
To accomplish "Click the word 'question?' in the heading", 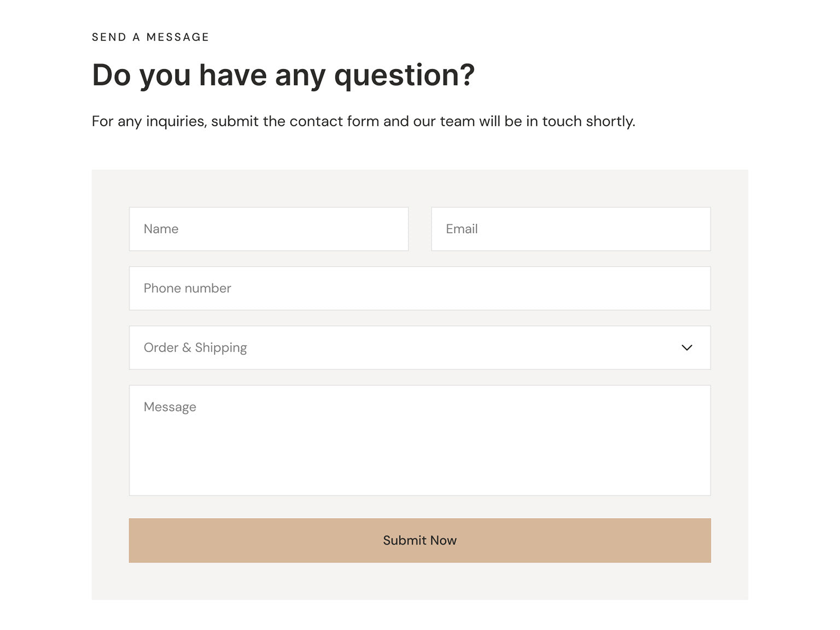I will point(404,75).
